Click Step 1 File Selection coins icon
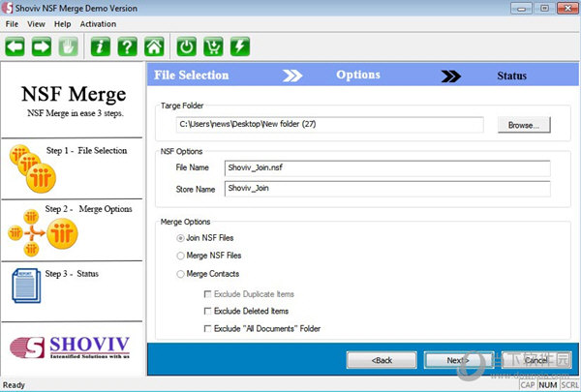The image size is (581, 392). coord(33,168)
